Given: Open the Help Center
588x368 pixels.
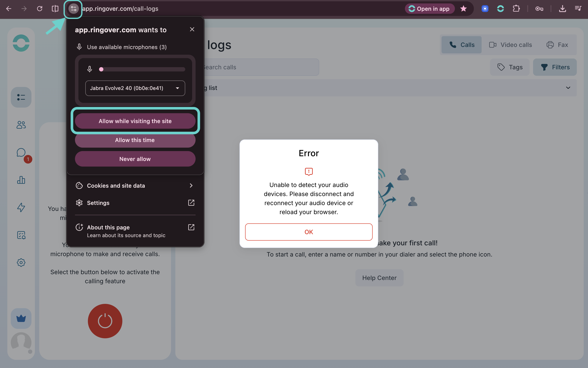Looking at the screenshot, I should click(379, 278).
